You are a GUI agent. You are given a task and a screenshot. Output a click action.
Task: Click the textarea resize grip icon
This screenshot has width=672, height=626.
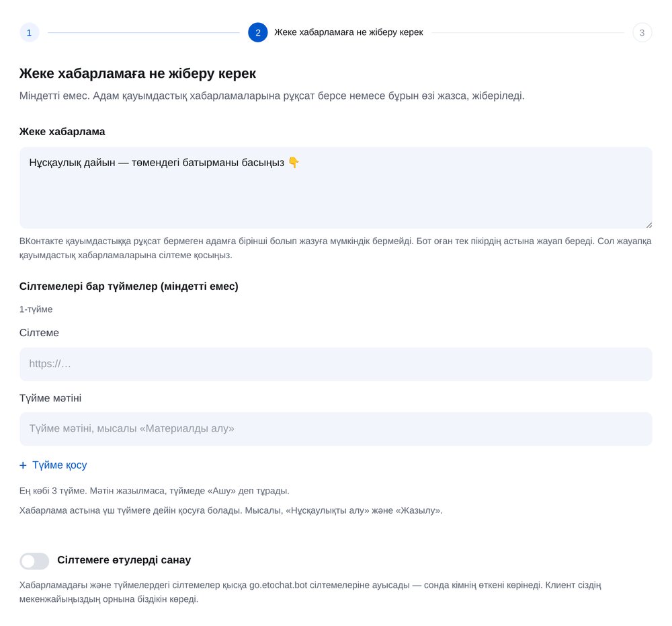(648, 225)
